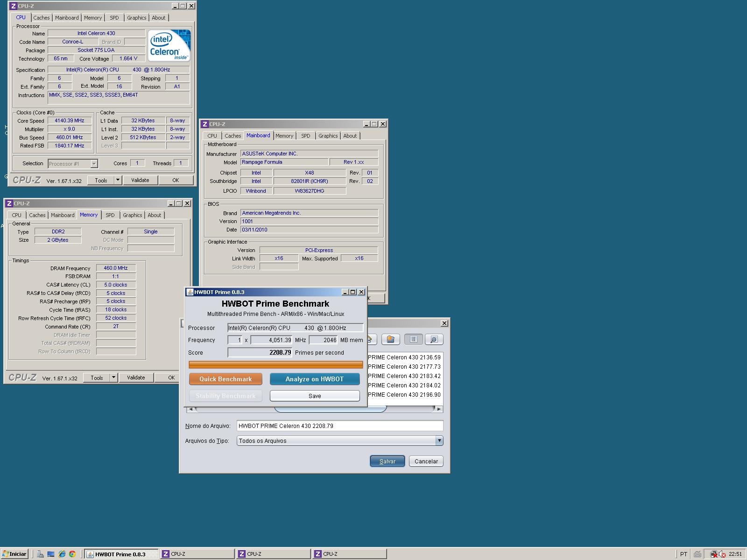Launch Google Chrome from quick launch

pyautogui.click(x=72, y=554)
